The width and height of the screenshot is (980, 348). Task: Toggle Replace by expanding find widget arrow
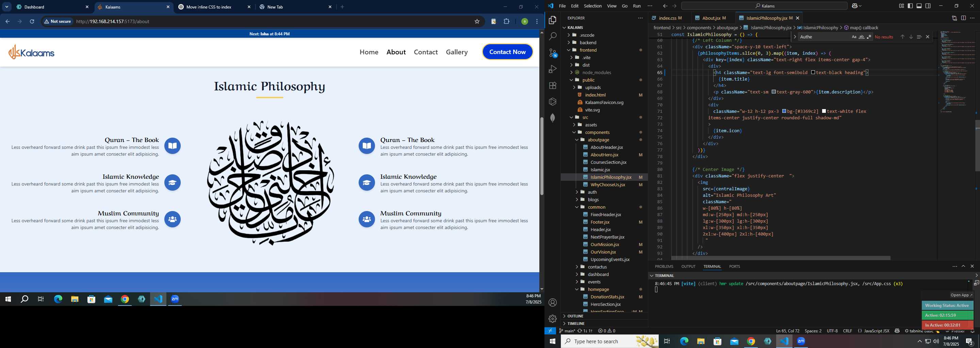795,37
